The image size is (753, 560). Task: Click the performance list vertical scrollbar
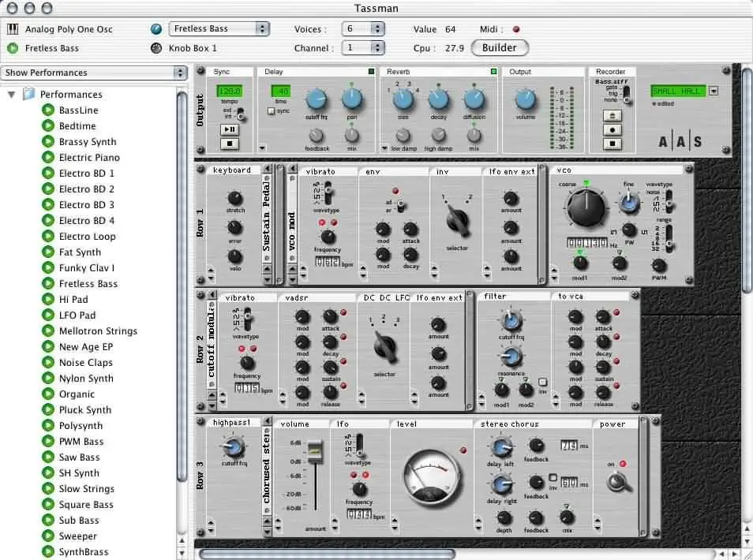pyautogui.click(x=182, y=286)
